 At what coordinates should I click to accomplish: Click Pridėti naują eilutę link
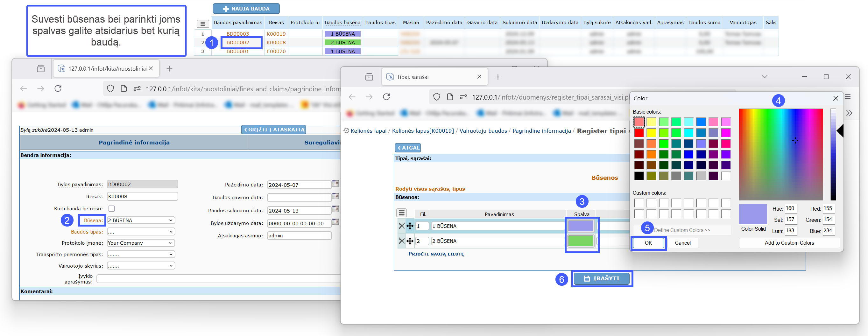click(436, 254)
